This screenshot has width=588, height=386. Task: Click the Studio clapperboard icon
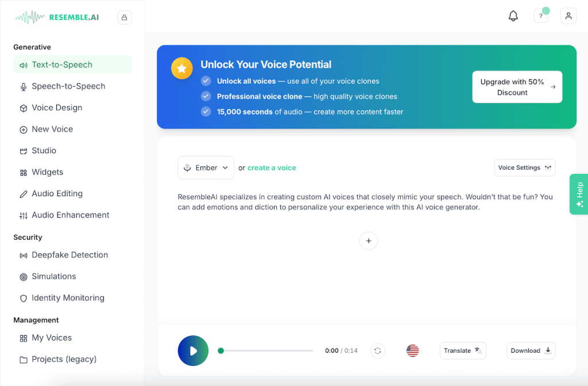[x=23, y=151]
